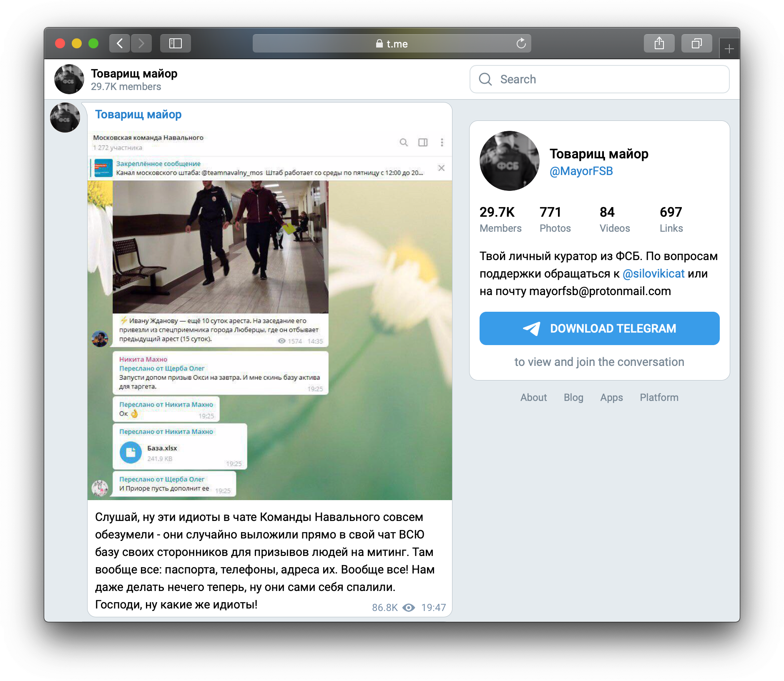Click the Safari back navigation arrow
784x681 pixels.
(x=120, y=43)
